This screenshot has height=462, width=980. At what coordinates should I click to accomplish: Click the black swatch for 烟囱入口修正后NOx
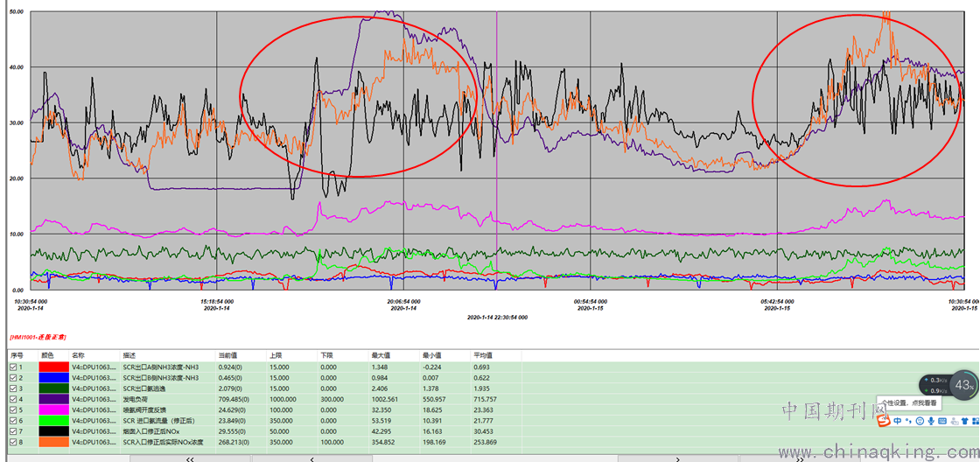coord(53,430)
